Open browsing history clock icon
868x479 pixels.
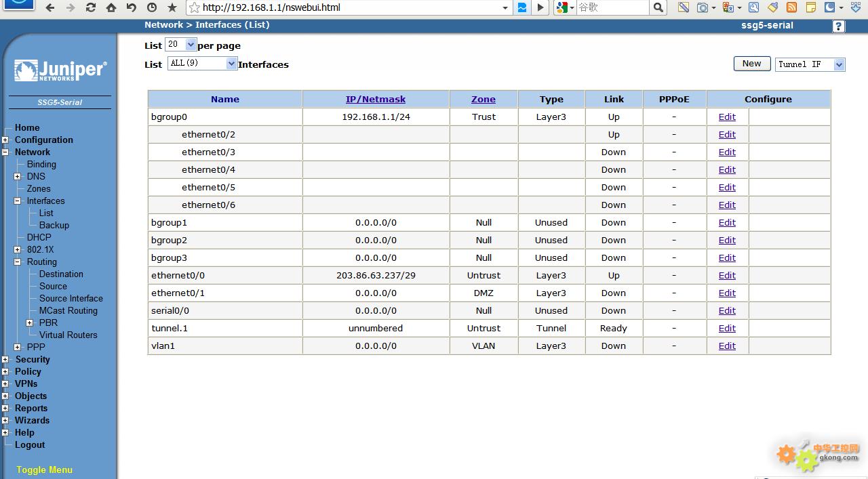point(152,7)
